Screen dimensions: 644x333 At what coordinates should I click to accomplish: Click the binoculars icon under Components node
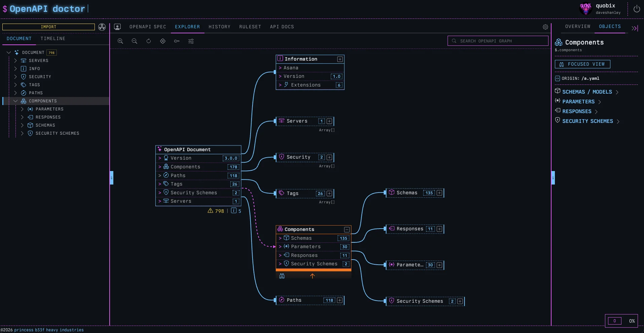point(282,276)
